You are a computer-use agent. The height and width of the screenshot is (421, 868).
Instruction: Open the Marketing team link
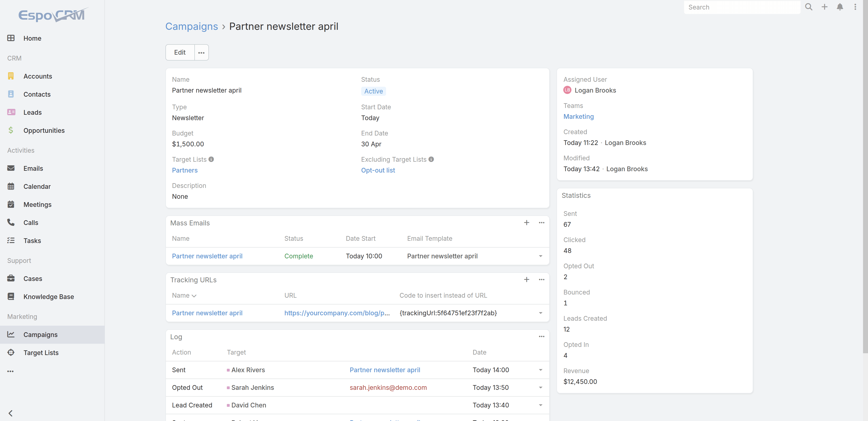[x=579, y=116]
